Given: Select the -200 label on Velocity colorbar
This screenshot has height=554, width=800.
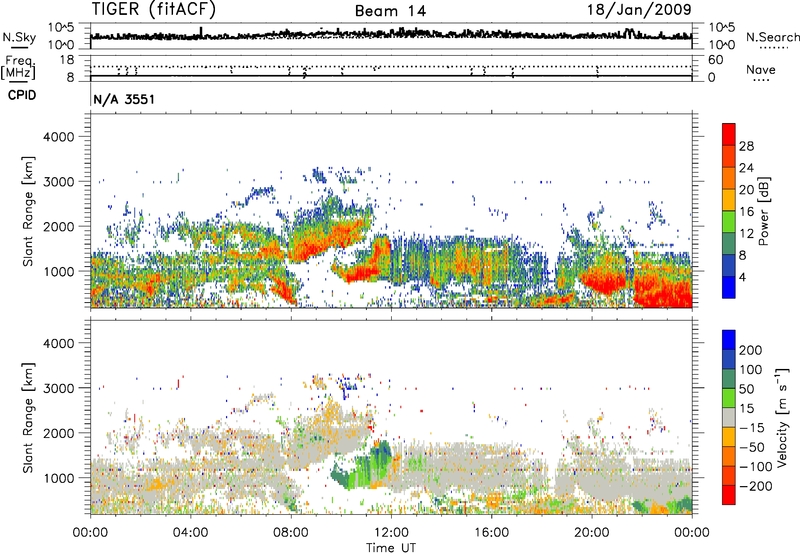Looking at the screenshot, I should click(756, 486).
